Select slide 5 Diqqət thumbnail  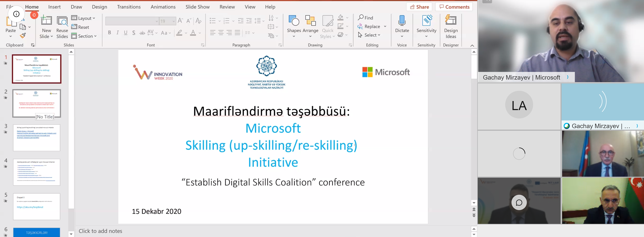coord(37,207)
